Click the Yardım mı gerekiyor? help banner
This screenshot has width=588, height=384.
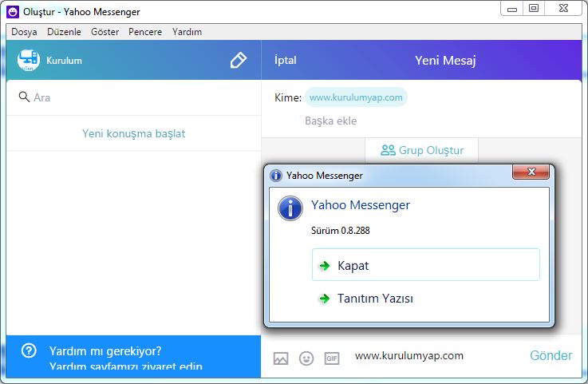click(x=133, y=357)
